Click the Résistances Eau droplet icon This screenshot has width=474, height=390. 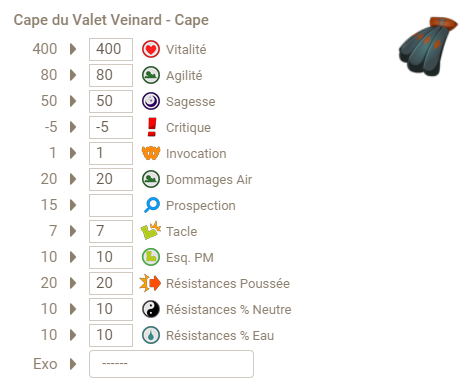151,335
